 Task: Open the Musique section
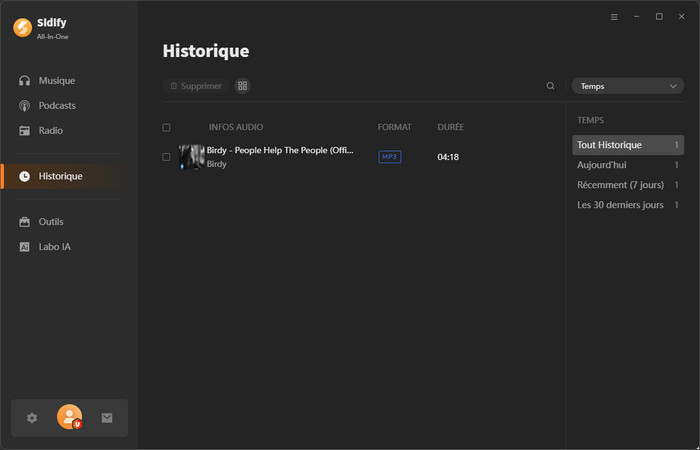(x=56, y=80)
